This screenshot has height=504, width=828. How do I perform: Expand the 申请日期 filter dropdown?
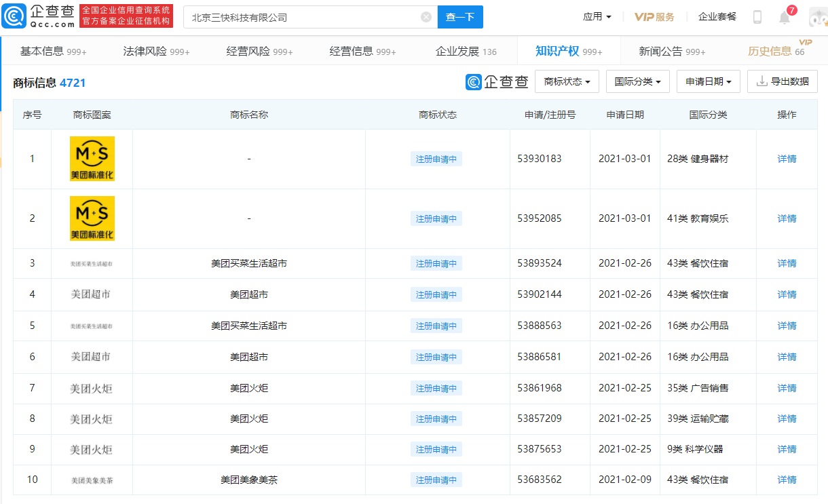pos(708,81)
